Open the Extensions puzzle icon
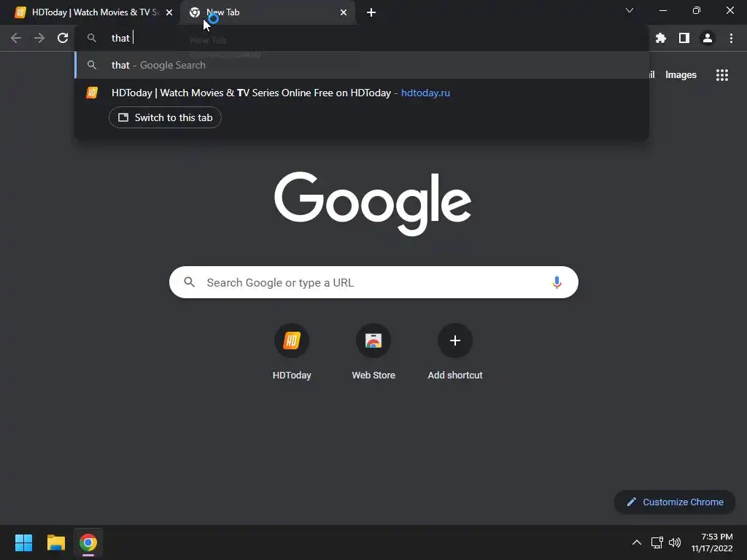747x560 pixels. point(661,38)
